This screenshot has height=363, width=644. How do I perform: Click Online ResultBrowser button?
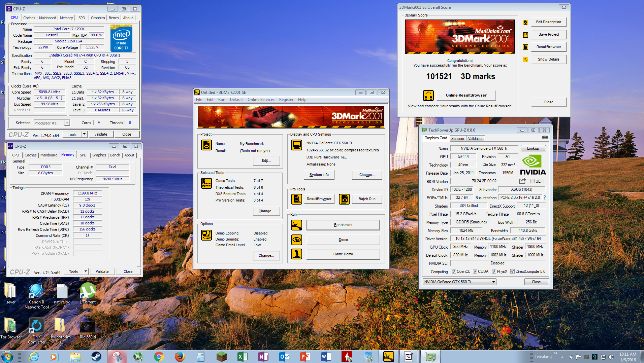[x=466, y=96]
